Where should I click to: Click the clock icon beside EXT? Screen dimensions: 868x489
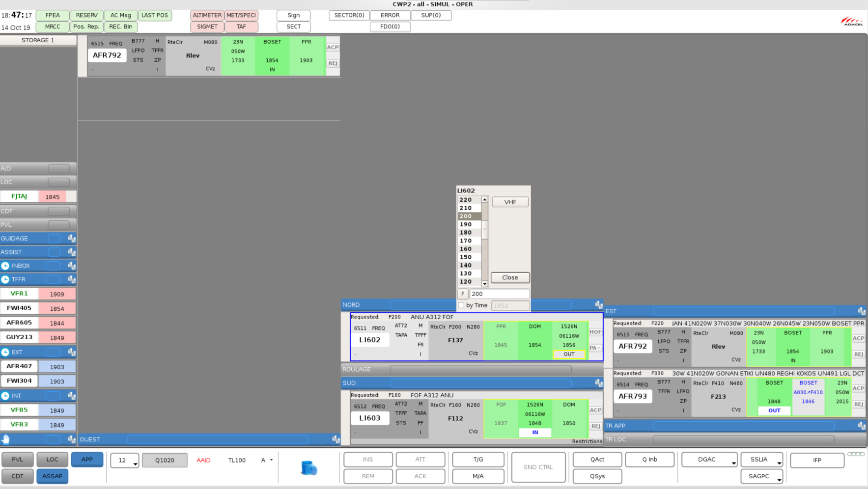[x=5, y=352]
